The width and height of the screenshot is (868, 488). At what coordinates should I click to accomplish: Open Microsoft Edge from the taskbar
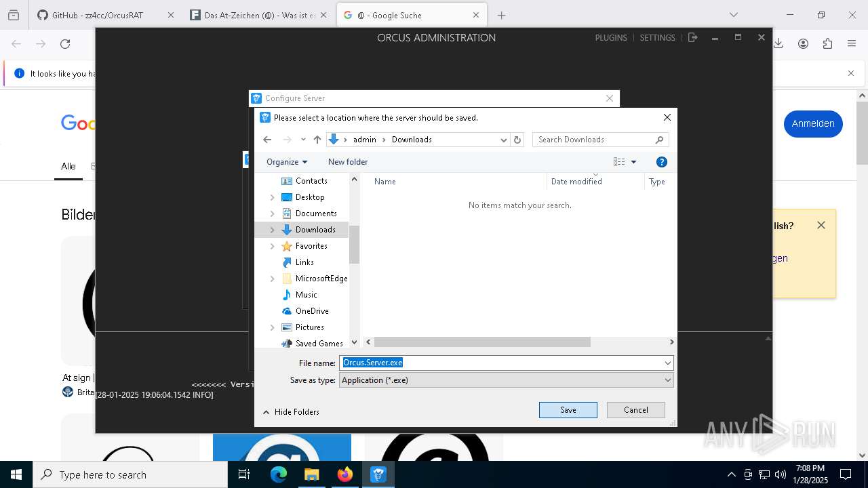coord(279,474)
